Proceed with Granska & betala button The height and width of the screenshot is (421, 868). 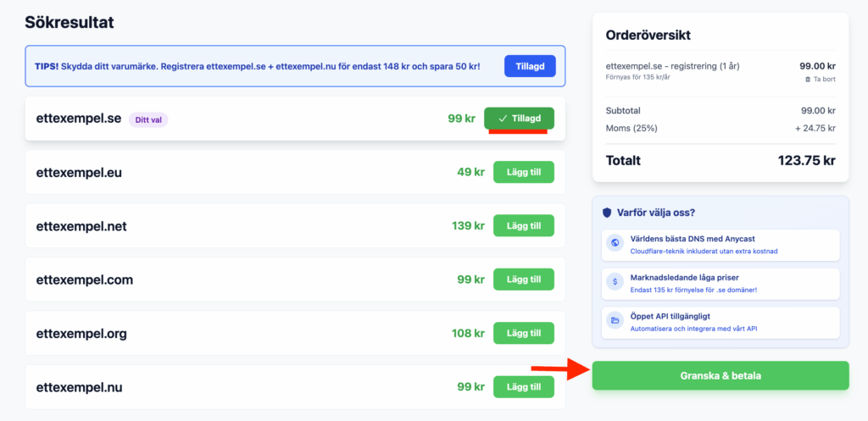pos(720,375)
